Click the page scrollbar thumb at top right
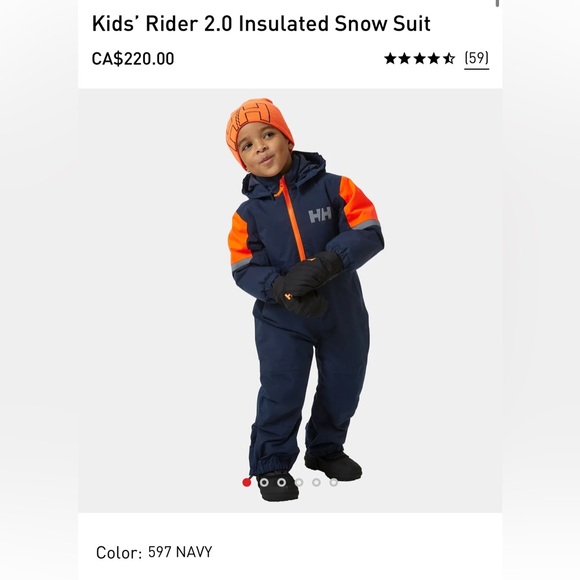Viewport: 580px width, 580px height. [497, 3]
